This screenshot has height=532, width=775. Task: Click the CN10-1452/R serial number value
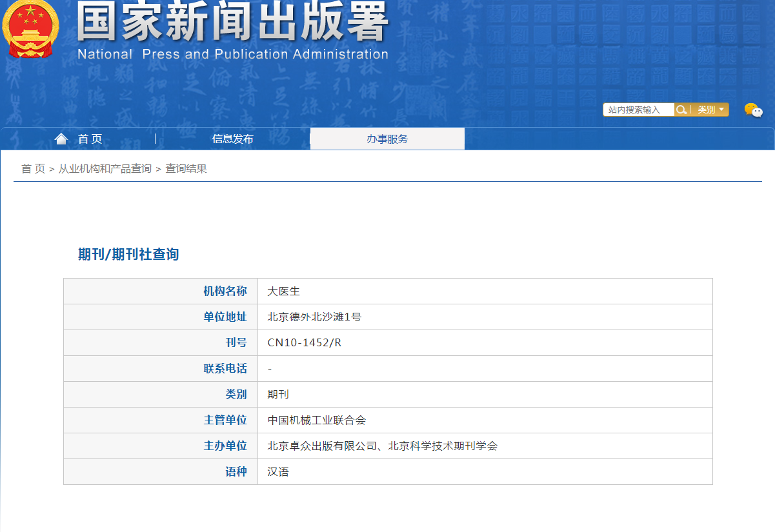click(x=305, y=343)
